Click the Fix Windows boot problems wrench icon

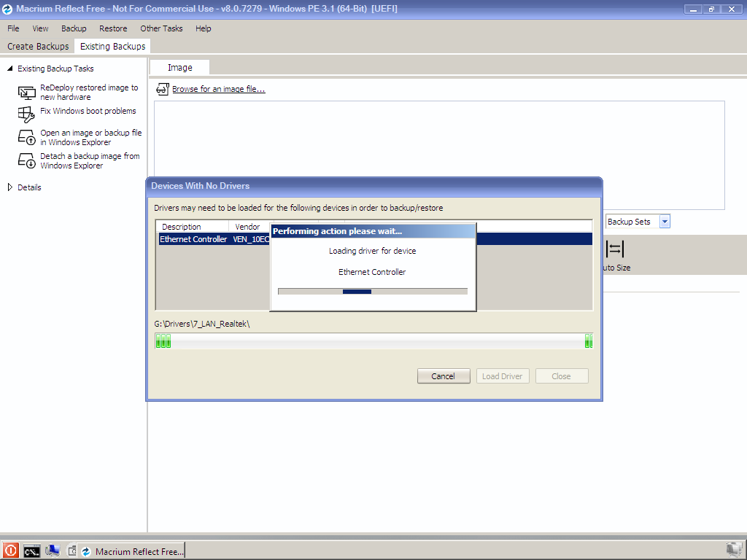(x=26, y=114)
